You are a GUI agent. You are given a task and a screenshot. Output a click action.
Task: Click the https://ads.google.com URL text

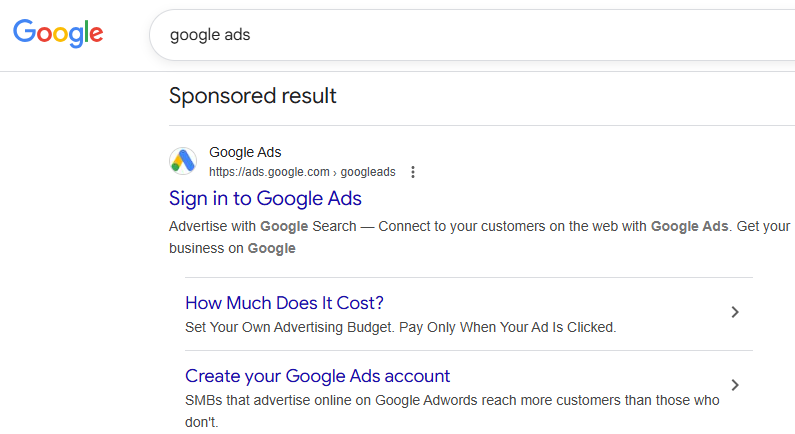(x=269, y=172)
